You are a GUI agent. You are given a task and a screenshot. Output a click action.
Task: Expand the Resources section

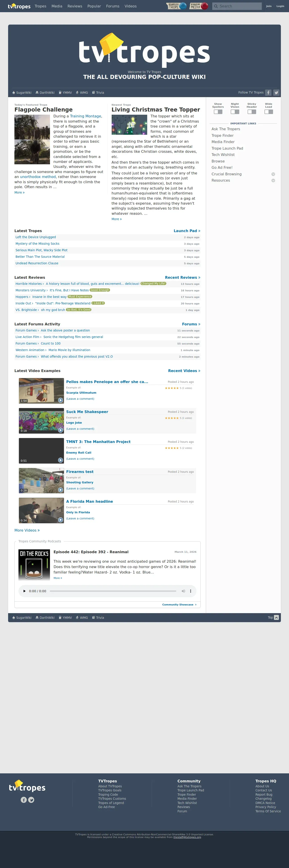click(x=273, y=181)
